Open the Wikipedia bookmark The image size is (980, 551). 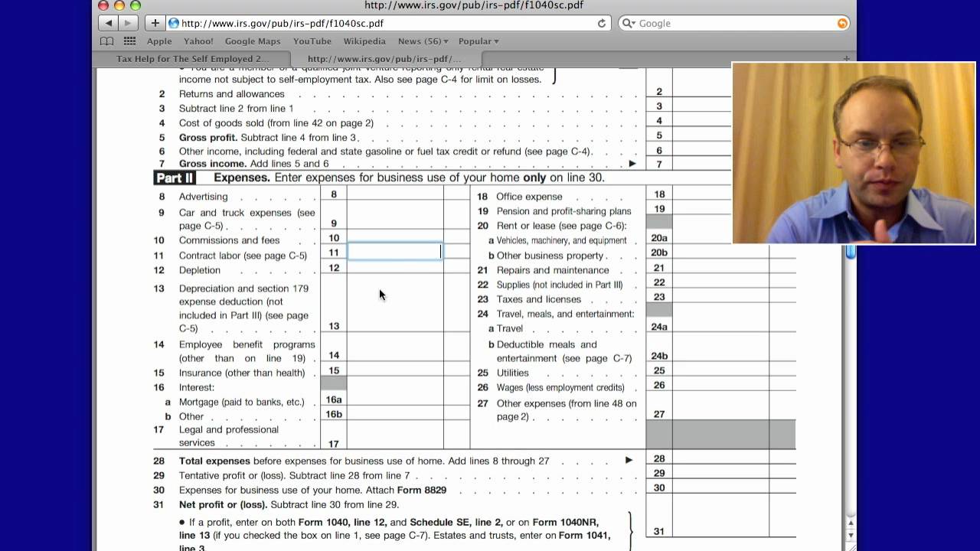click(364, 41)
